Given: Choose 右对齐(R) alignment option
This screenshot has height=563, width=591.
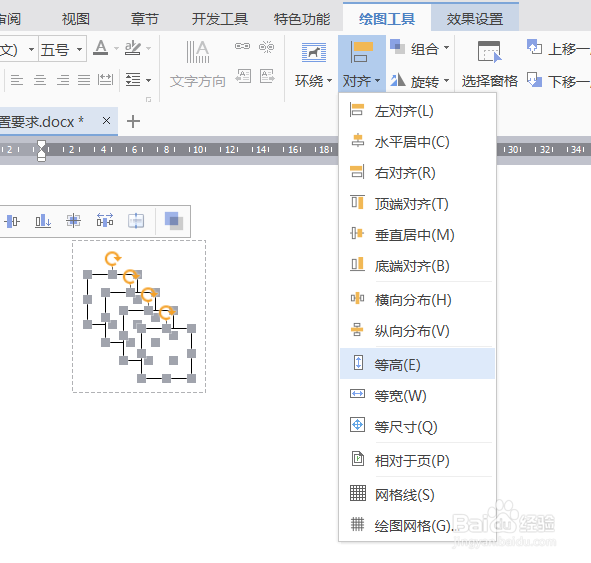Looking at the screenshot, I should coord(417,173).
